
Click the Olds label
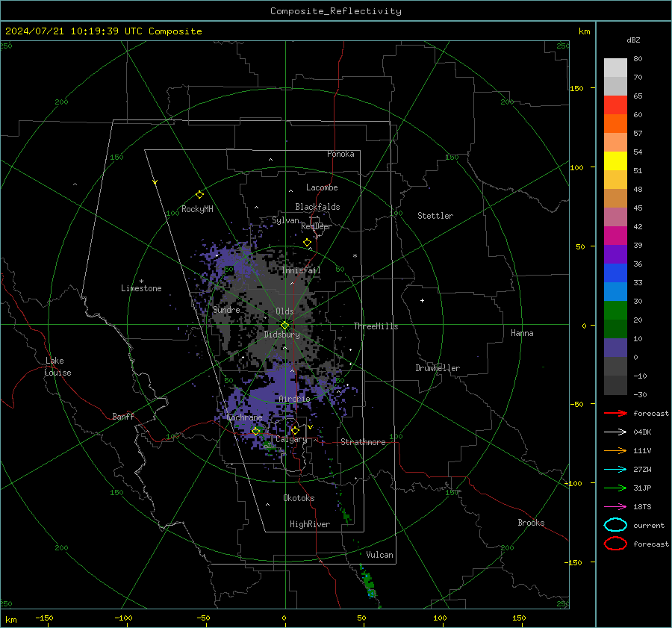pyautogui.click(x=284, y=311)
